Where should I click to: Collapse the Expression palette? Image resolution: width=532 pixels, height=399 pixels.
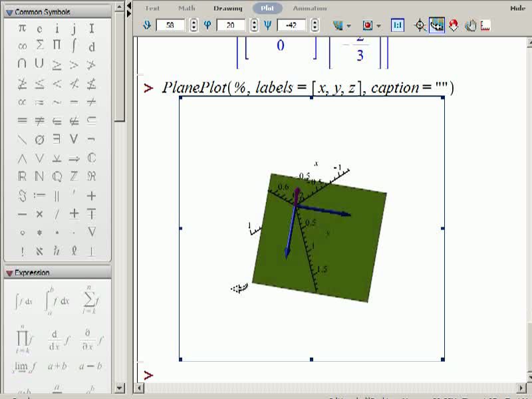point(9,273)
